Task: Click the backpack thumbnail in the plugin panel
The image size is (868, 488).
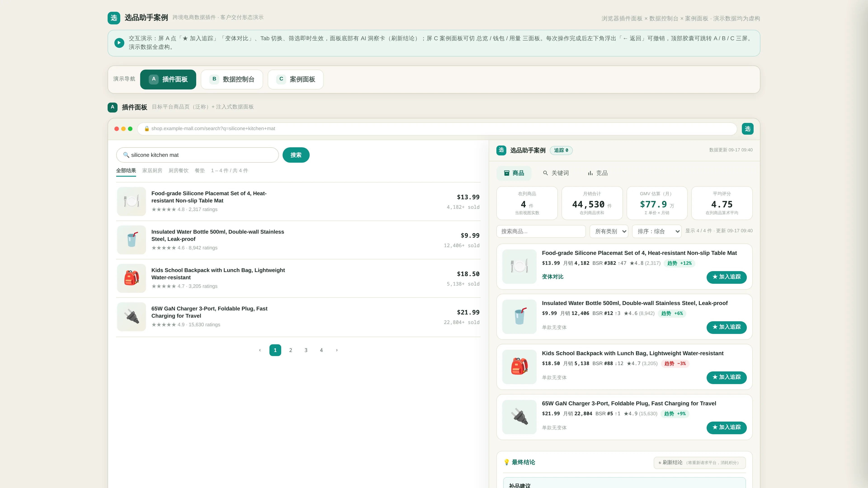Action: [519, 367]
